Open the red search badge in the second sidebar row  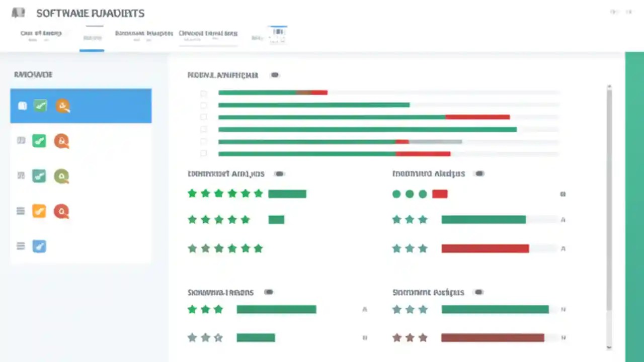61,141
